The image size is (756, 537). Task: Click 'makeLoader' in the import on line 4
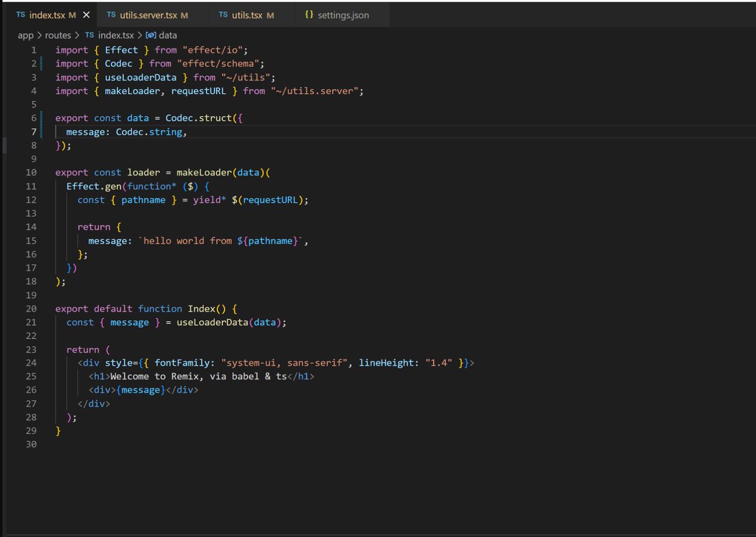point(132,91)
